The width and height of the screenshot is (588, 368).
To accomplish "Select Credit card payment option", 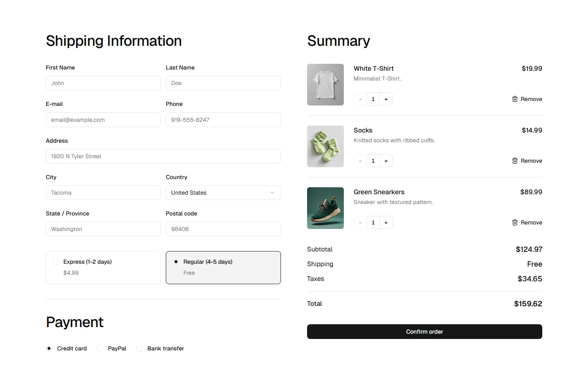I will [49, 348].
